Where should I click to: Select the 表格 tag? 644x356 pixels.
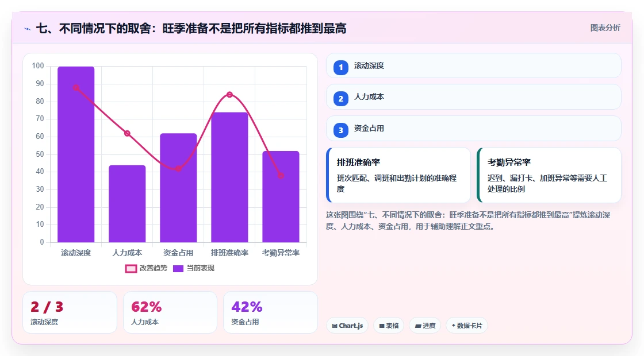tap(389, 326)
